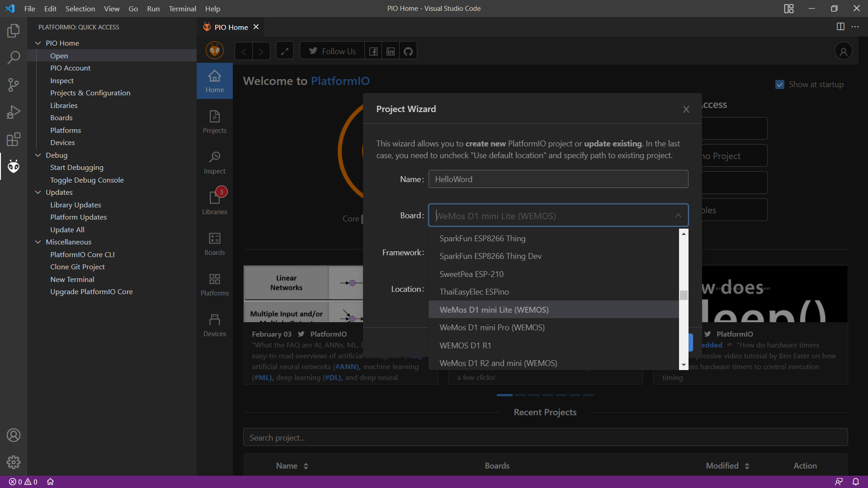The image size is (868, 488).
Task: Toggle the Show at startup checkbox
Action: coord(780,84)
